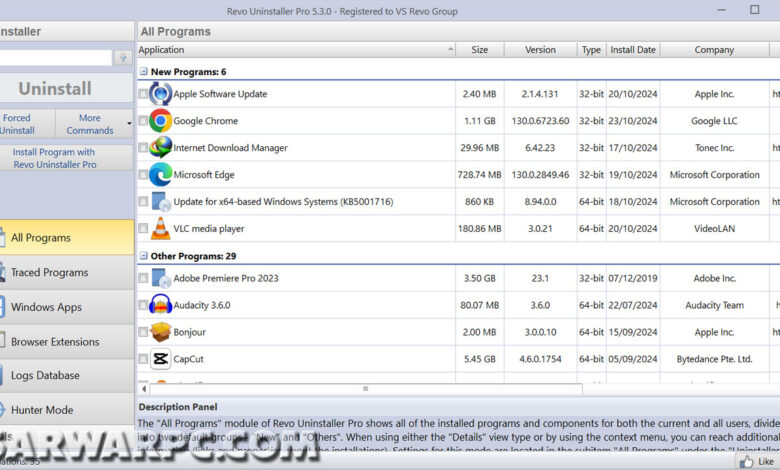780x470 pixels.
Task: Click the VLC media player cone icon
Action: coord(160,228)
